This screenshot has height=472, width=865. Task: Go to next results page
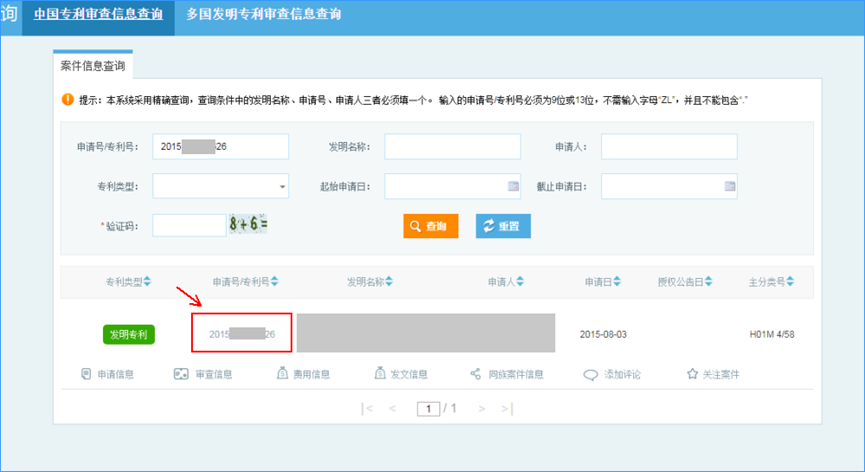point(482,409)
